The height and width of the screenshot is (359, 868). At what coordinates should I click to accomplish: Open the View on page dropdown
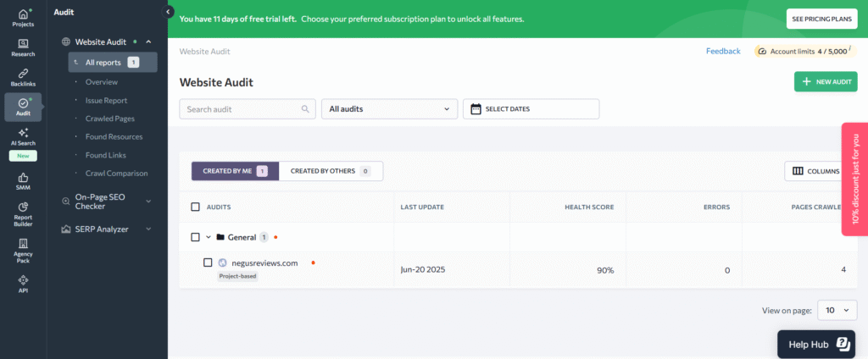[x=837, y=311]
